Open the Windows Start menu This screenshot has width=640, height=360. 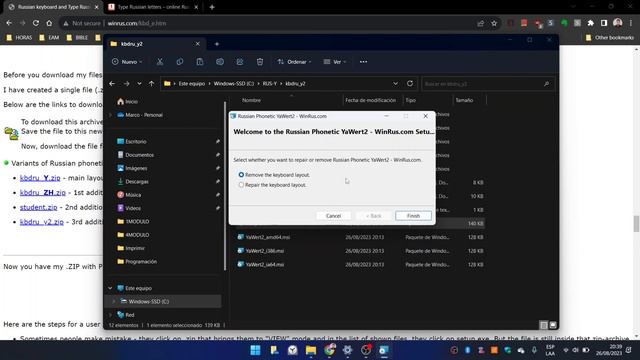click(x=256, y=350)
